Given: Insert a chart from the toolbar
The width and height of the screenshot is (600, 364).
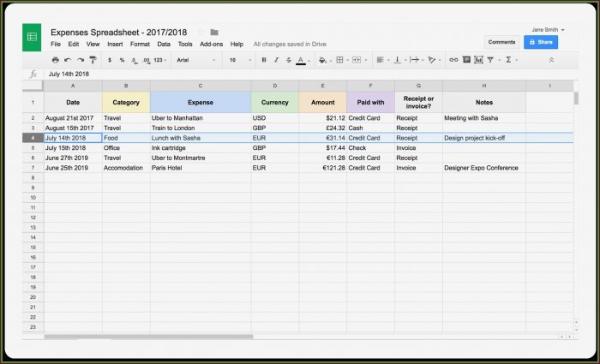Looking at the screenshot, I should click(478, 60).
